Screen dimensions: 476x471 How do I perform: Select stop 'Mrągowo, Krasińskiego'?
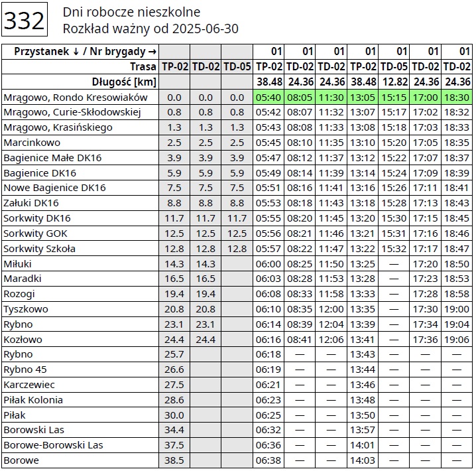point(58,127)
